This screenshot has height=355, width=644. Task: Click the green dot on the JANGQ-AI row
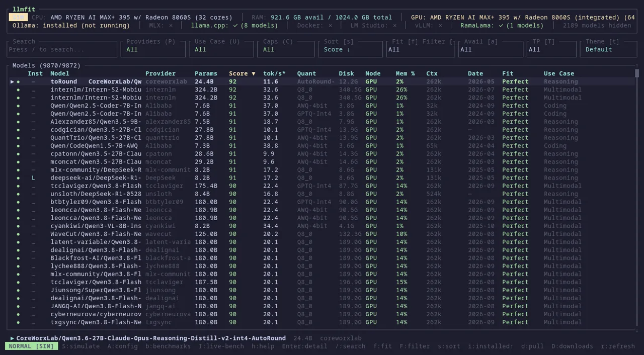(x=19, y=306)
